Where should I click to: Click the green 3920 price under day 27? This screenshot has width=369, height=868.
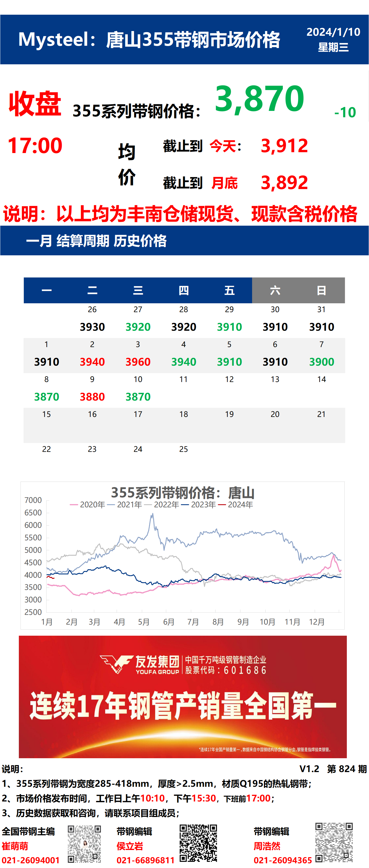pos(138,327)
